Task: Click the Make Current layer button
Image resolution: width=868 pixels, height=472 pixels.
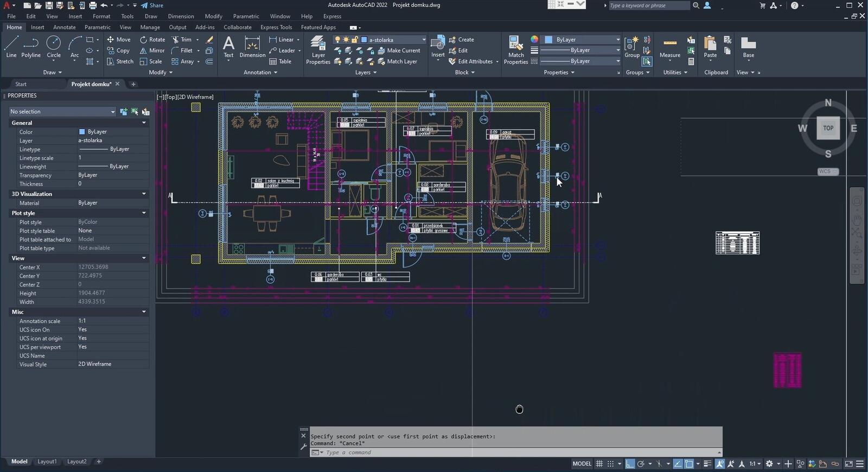Action: coord(398,50)
